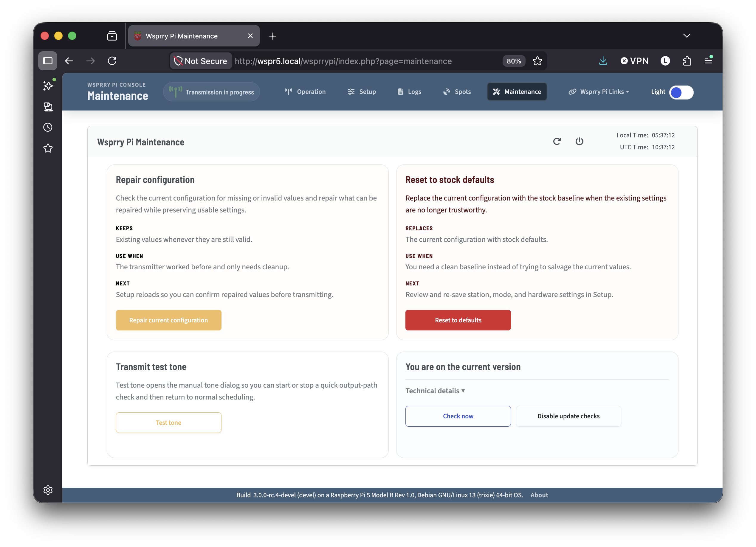
Task: Click 'You are on the current version' text
Action: click(463, 367)
